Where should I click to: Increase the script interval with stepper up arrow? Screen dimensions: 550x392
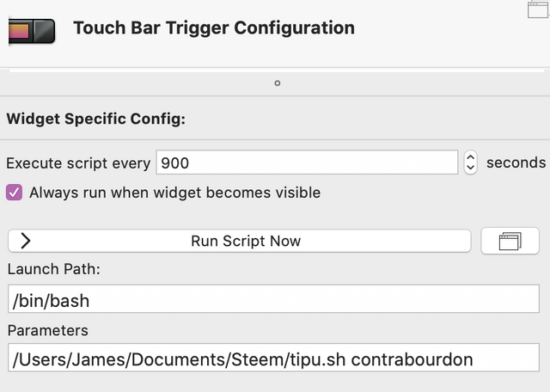[x=470, y=157]
